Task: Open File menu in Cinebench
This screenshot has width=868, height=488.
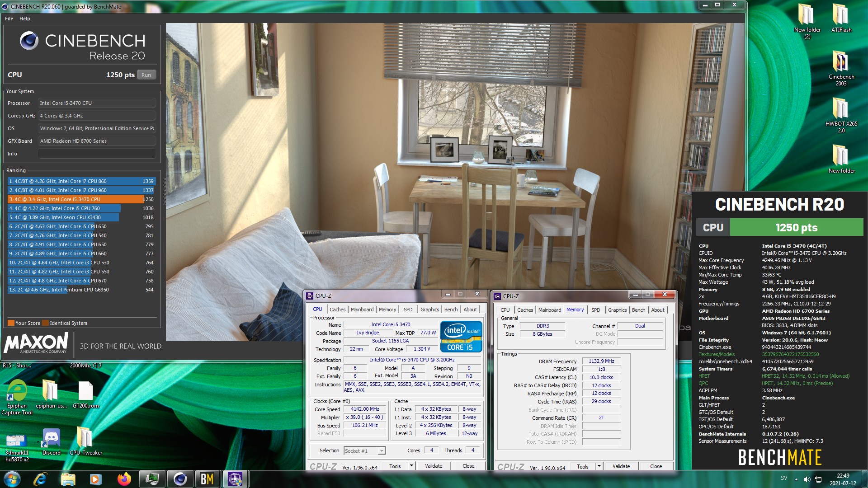Action: pos(9,19)
